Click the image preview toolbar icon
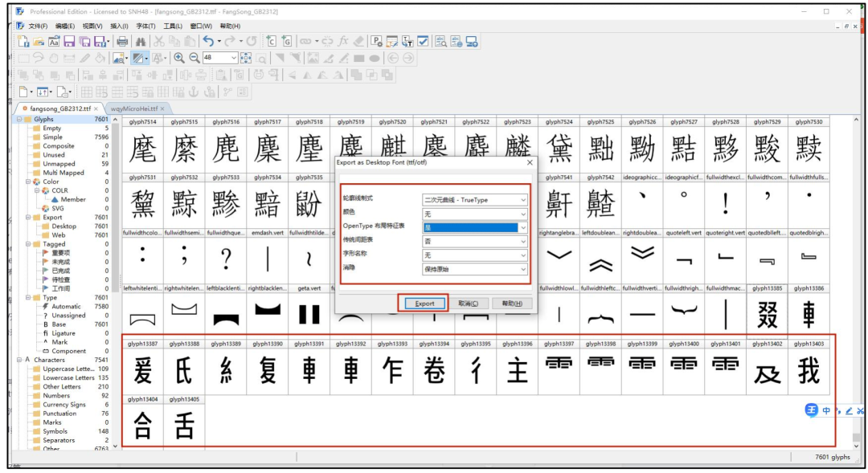The height and width of the screenshot is (473, 868). click(x=118, y=58)
